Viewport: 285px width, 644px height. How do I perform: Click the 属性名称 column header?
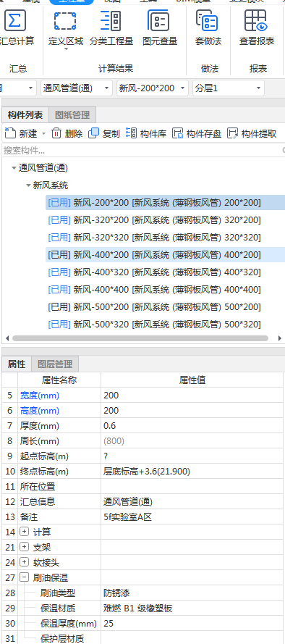(59, 380)
